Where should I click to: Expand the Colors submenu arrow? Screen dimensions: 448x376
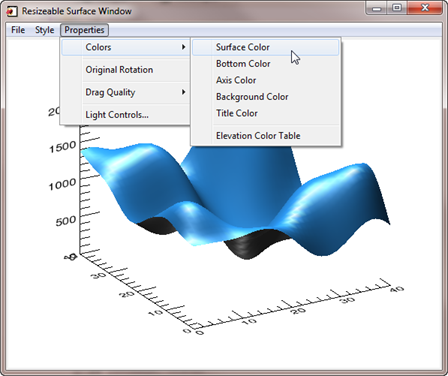183,47
